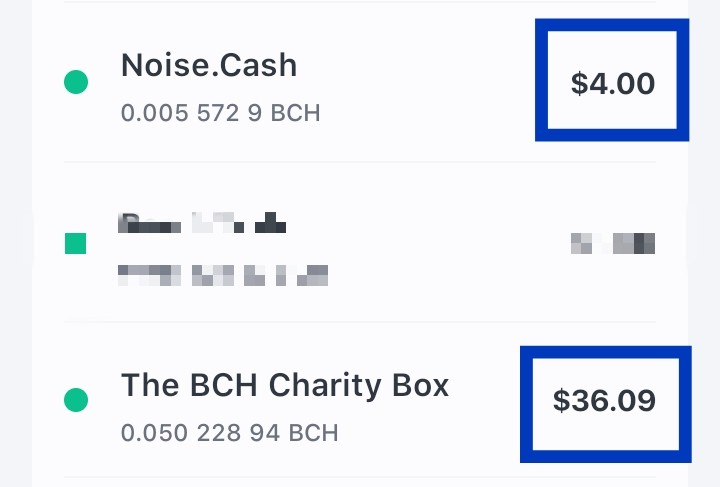720x487 pixels.
Task: Click the pixelated BCH balance under blurred name
Action: pyautogui.click(x=223, y=275)
